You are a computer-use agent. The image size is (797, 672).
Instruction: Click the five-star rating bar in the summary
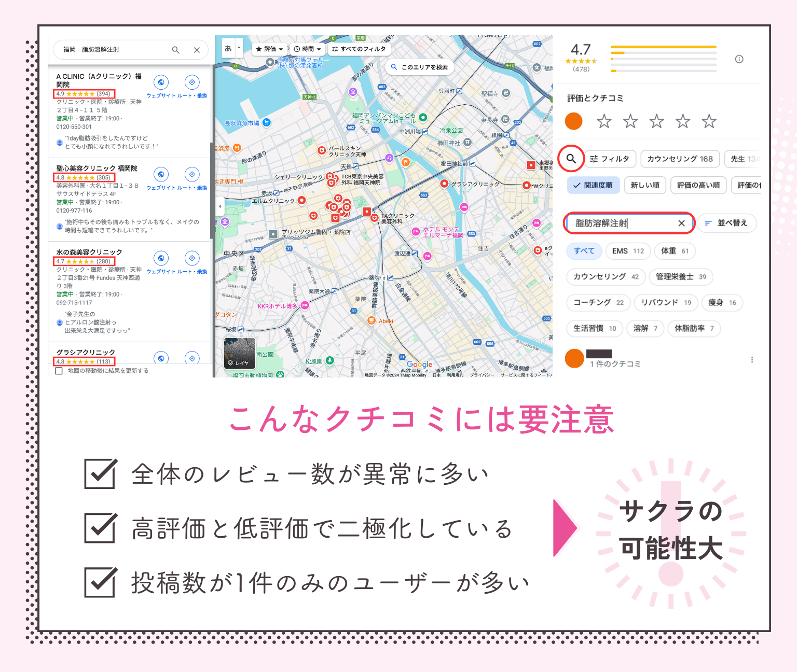664,47
